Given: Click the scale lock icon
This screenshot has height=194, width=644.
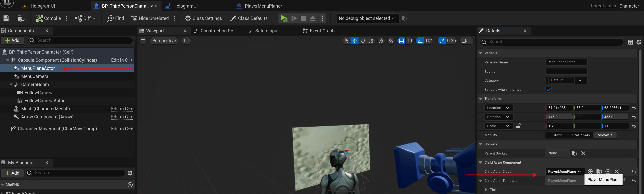Looking at the screenshot, I should coord(518,126).
